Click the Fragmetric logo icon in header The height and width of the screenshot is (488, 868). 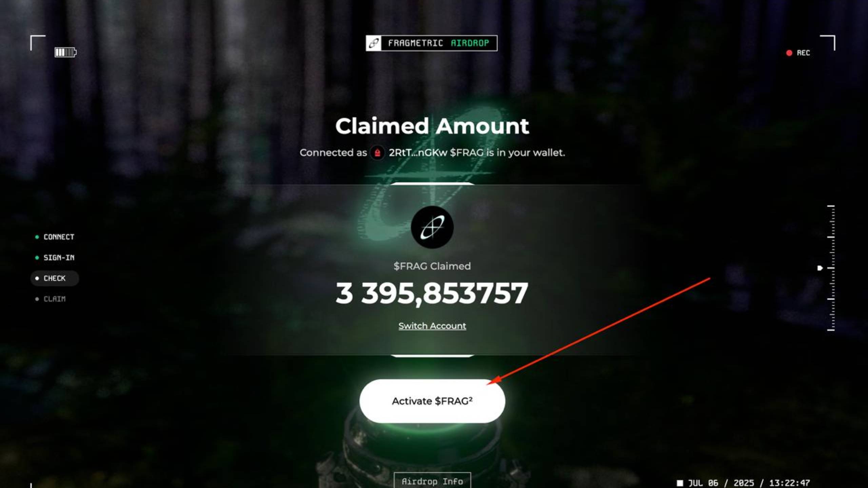[374, 43]
